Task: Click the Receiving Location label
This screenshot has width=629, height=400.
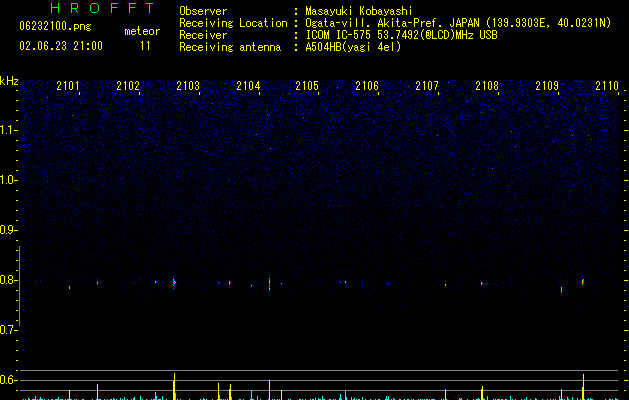Action: click(233, 23)
